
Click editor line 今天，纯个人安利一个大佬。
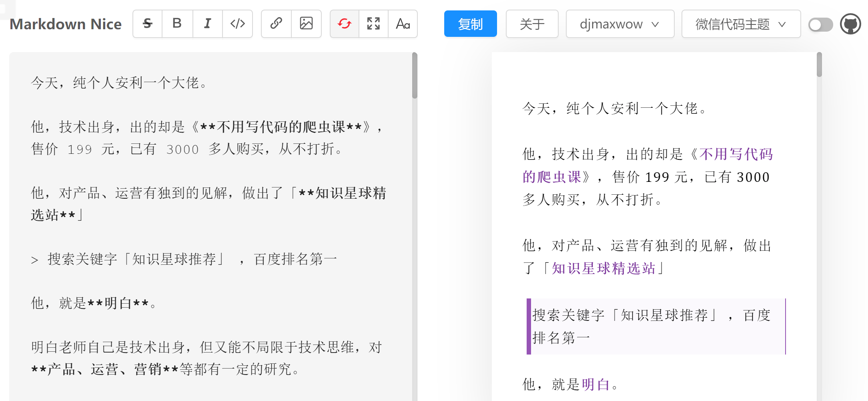click(x=119, y=83)
